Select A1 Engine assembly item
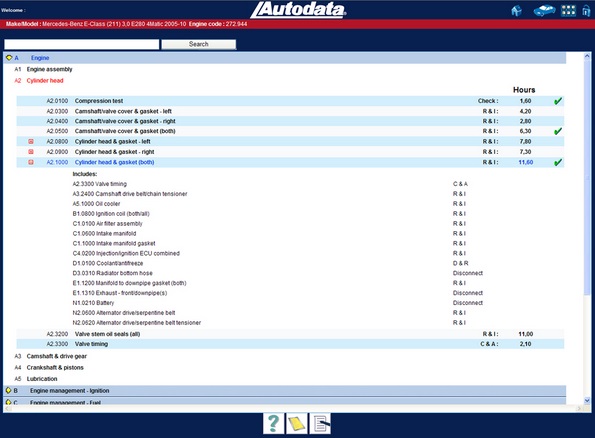The width and height of the screenshot is (595, 438). pos(49,69)
